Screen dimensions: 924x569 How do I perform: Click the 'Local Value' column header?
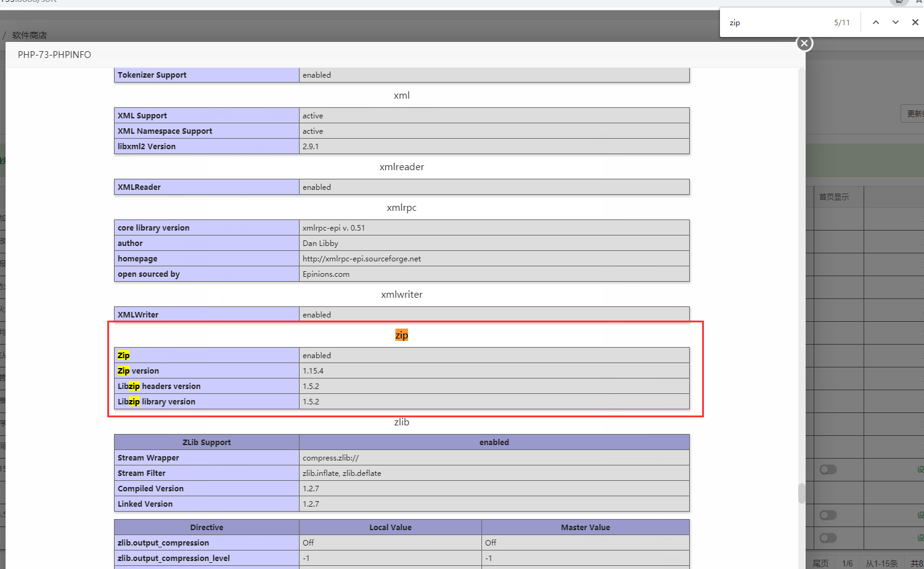point(390,528)
